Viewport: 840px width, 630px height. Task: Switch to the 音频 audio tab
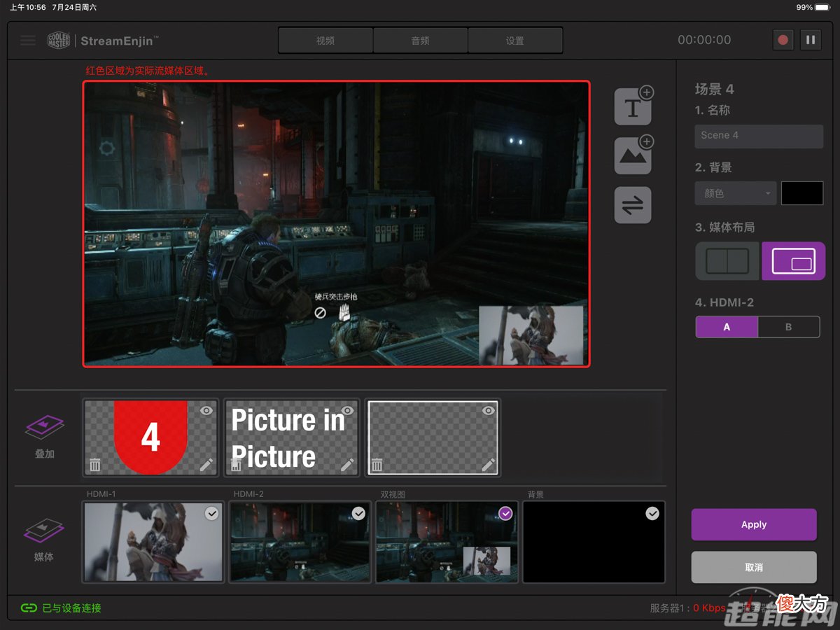(420, 41)
